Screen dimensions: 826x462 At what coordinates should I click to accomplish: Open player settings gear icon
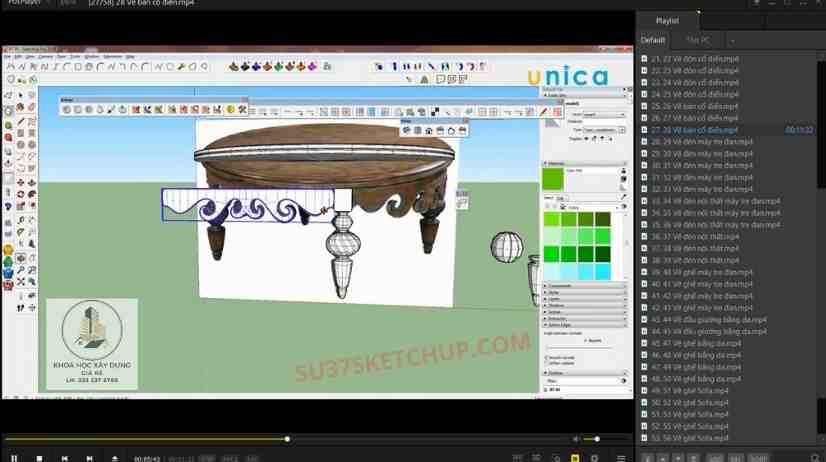point(595,458)
